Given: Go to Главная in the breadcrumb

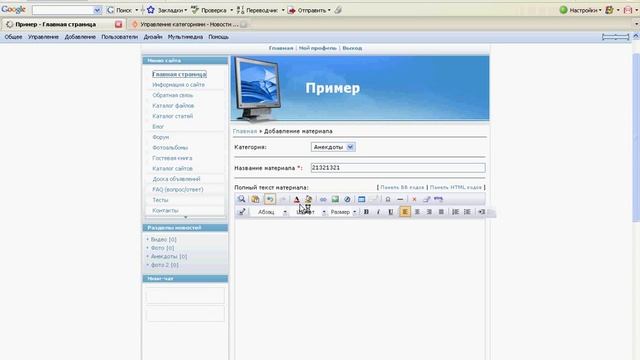Looking at the screenshot, I should tap(245, 131).
